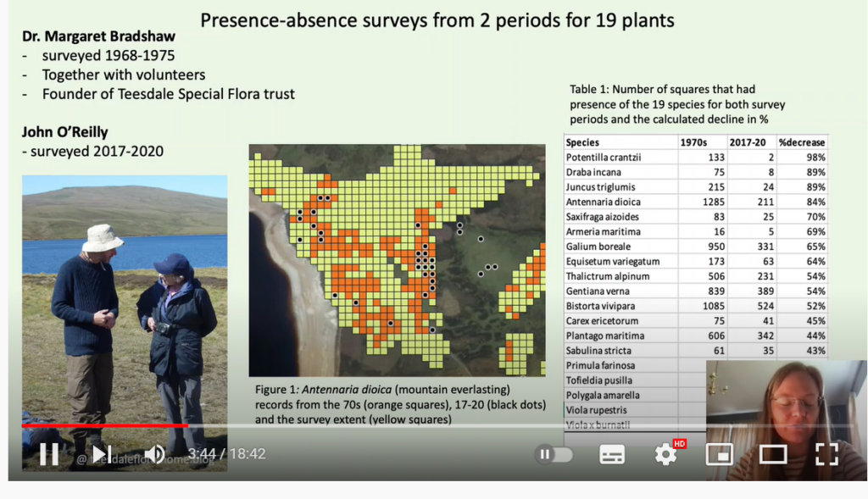Click the Gentiana verna table row

pyautogui.click(x=695, y=291)
